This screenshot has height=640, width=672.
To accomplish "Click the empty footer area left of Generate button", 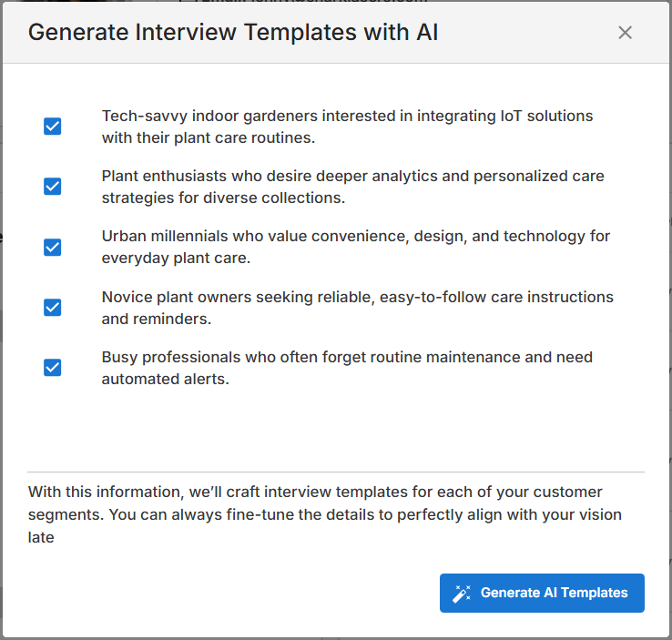I will pyautogui.click(x=228, y=594).
